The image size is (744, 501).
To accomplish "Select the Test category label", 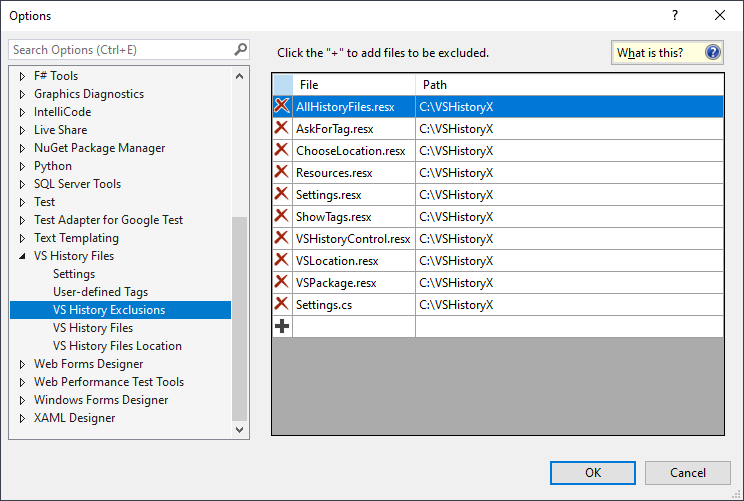I will click(45, 202).
